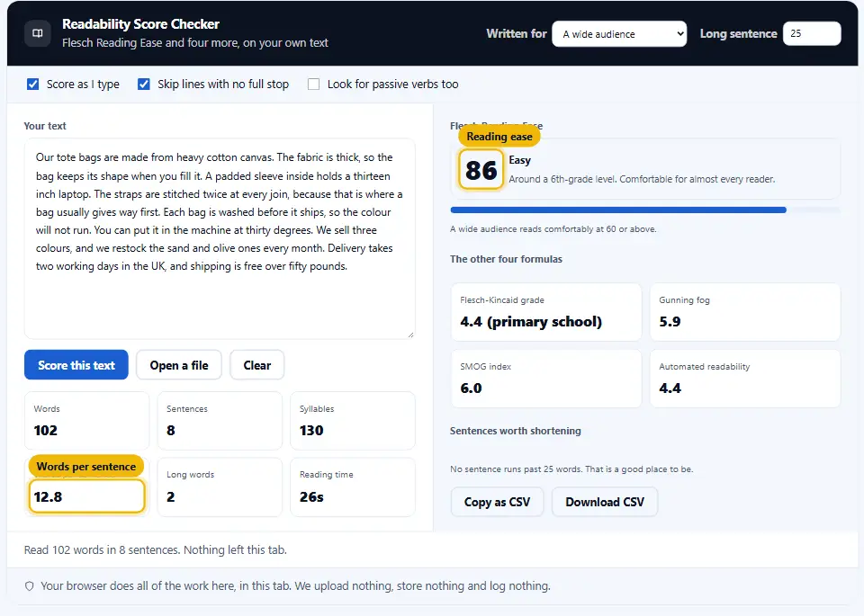Click the book logo icon in the header
Viewport: 864px width, 616px height.
coord(38,33)
